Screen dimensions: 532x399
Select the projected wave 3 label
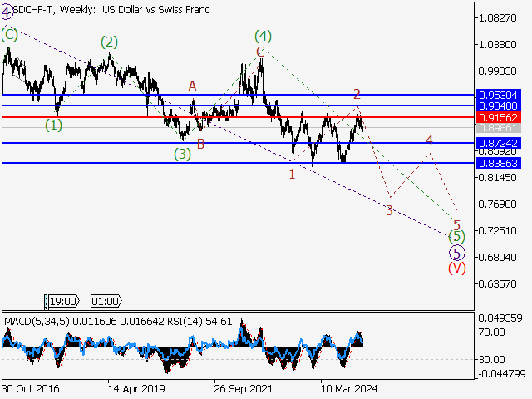click(389, 210)
